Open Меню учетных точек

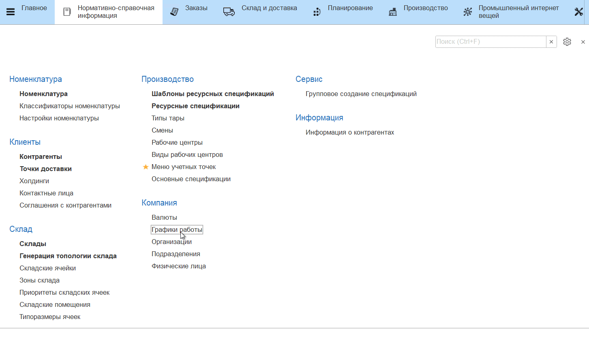click(184, 167)
